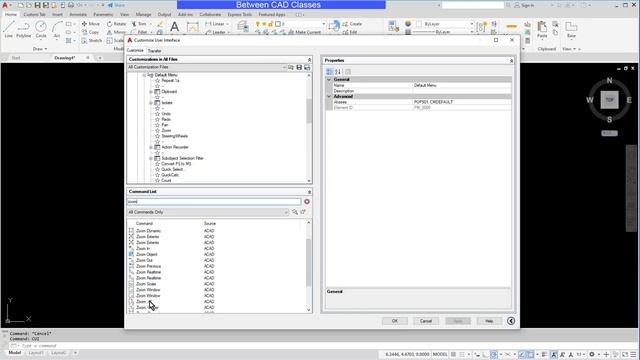Select Quick Select in the customization tree
Screen dimensions: 640x360
tap(172, 169)
